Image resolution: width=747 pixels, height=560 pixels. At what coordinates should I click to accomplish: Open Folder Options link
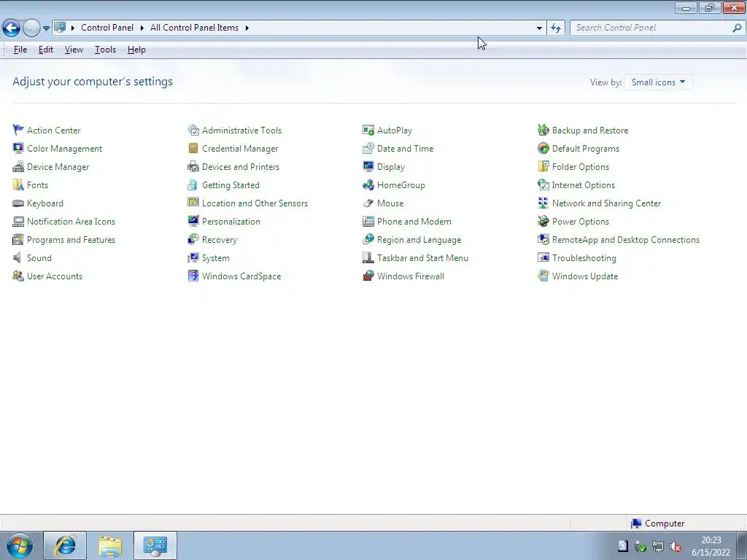pyautogui.click(x=580, y=167)
